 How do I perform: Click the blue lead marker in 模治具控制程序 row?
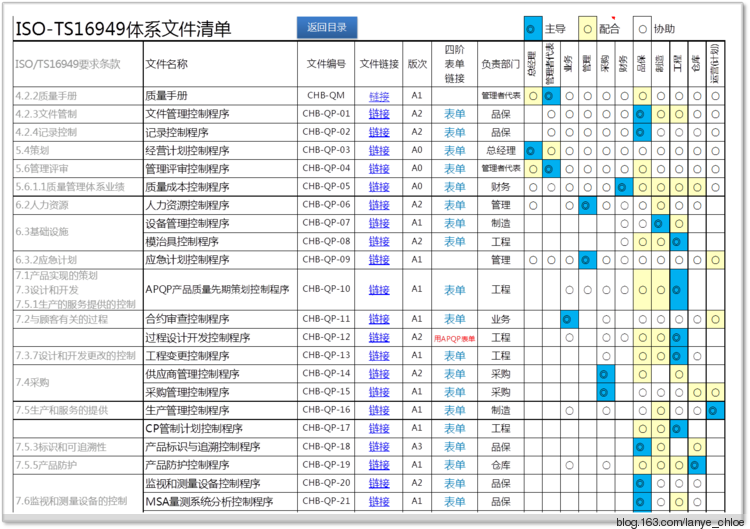click(x=678, y=242)
